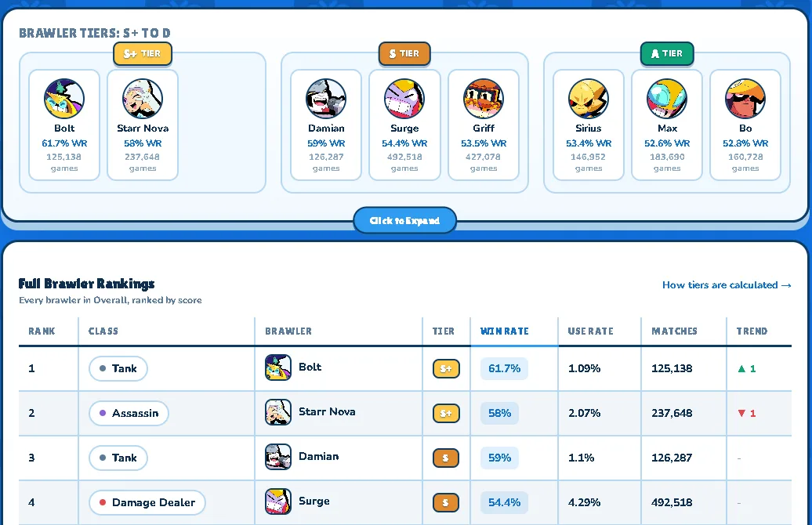Image resolution: width=812 pixels, height=525 pixels.
Task: Click the orange S TIER header badge
Action: [404, 54]
